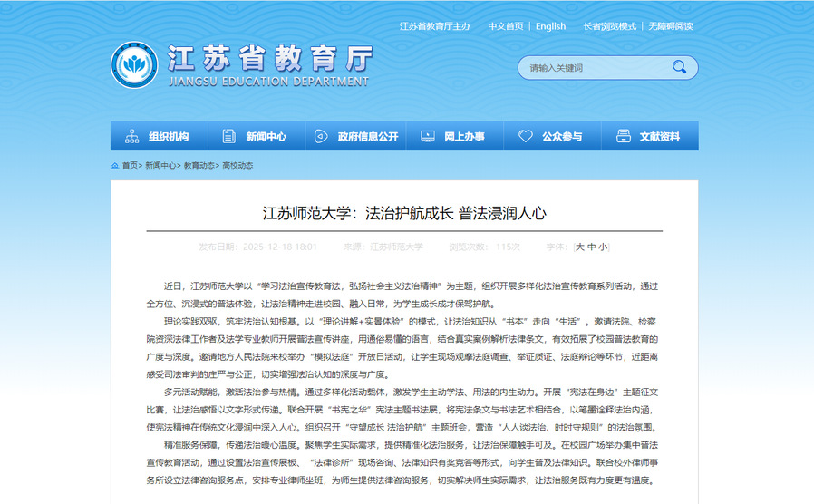Navigate to 教育动态 in the breadcrumb
The height and width of the screenshot is (504, 814).
coord(199,166)
